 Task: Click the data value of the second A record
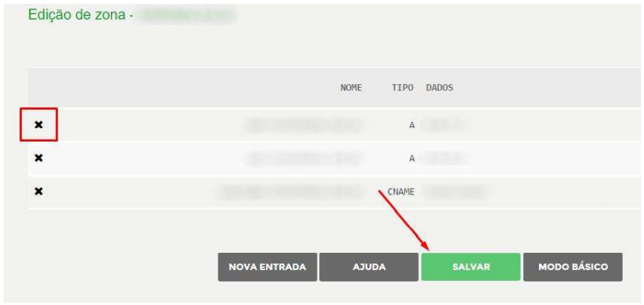tap(446, 158)
